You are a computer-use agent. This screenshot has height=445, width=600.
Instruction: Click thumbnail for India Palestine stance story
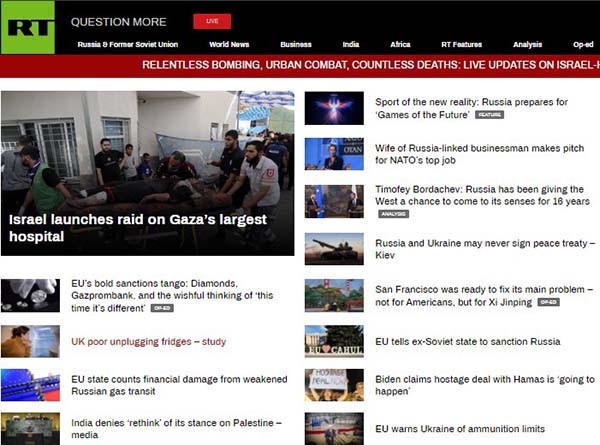pyautogui.click(x=31, y=429)
